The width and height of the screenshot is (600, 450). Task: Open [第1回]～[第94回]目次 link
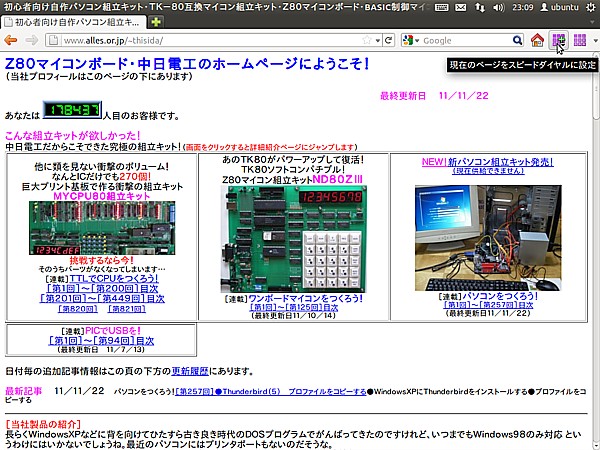tap(101, 340)
